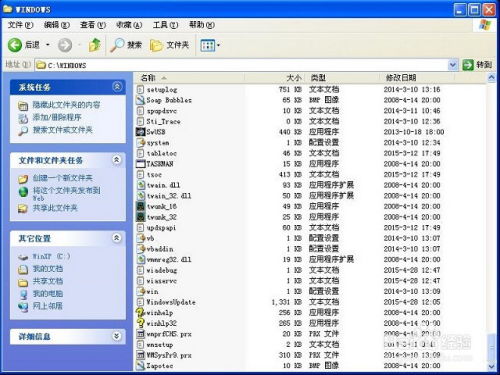Select the Zapotec bitmap icon
Image resolution: width=500 pixels, height=375 pixels.
coord(141,366)
